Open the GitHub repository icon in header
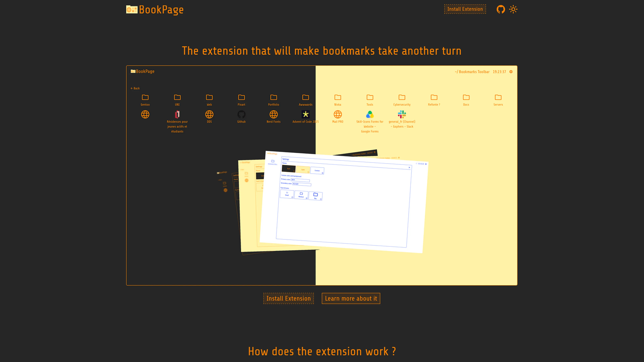The width and height of the screenshot is (644, 362). tap(501, 10)
